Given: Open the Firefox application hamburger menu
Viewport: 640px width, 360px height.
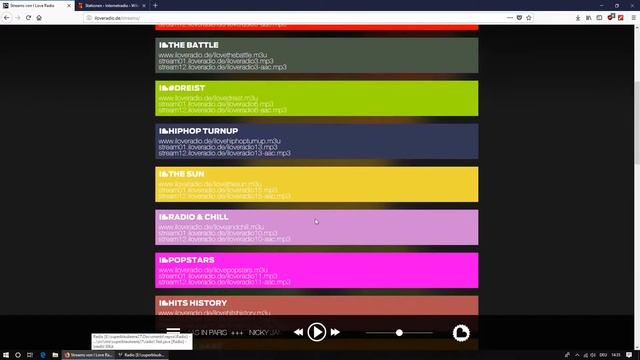Looking at the screenshot, I should (x=633, y=18).
